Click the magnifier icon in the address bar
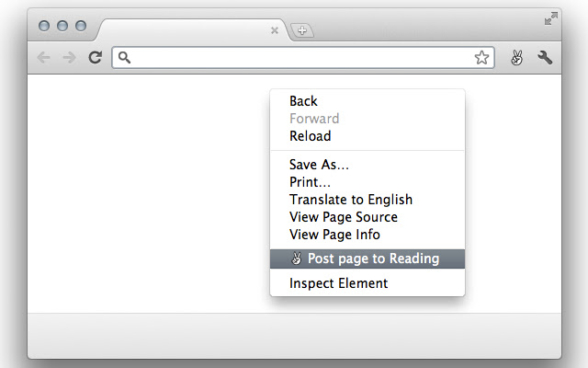The height and width of the screenshot is (368, 588). coord(124,57)
